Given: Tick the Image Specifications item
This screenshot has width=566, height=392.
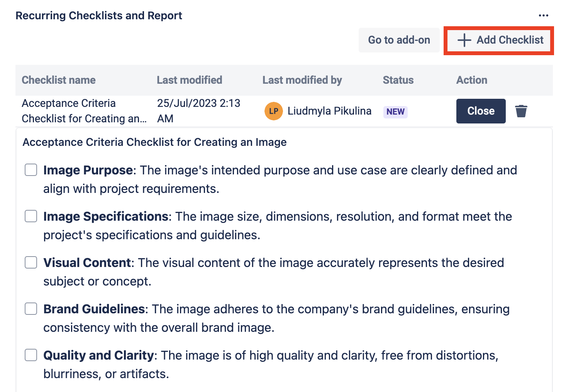Looking at the screenshot, I should coord(31,216).
